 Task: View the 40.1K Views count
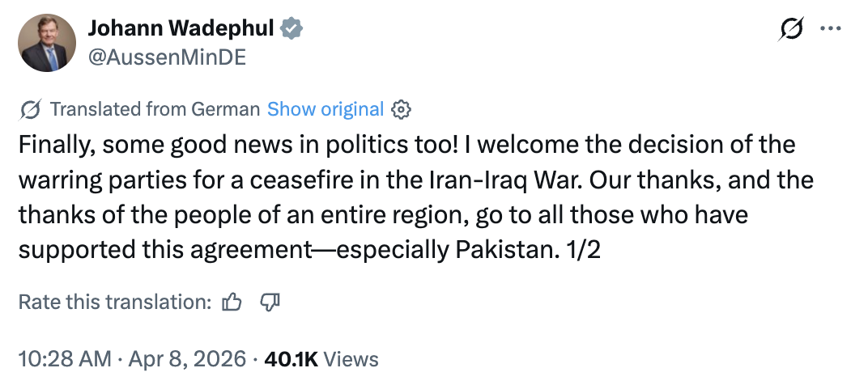click(321, 360)
